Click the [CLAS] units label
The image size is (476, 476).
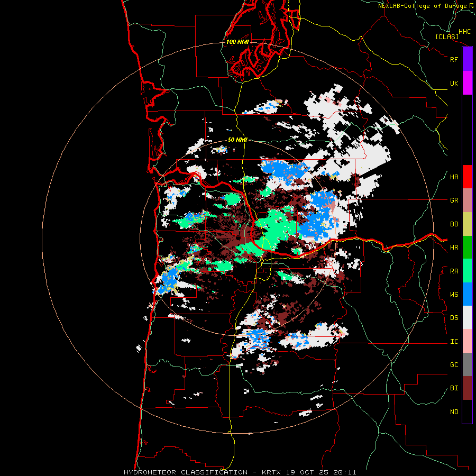447,37
